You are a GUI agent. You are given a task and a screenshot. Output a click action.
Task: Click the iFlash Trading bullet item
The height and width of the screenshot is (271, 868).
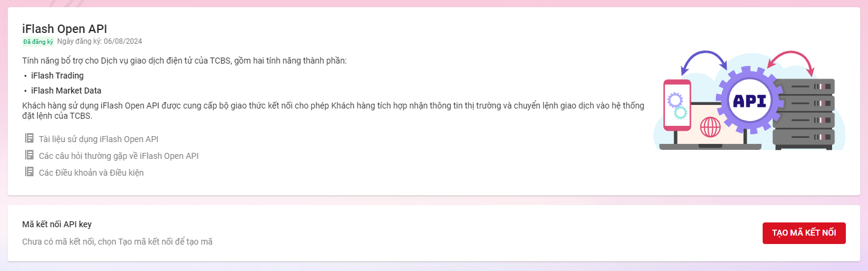pos(57,76)
